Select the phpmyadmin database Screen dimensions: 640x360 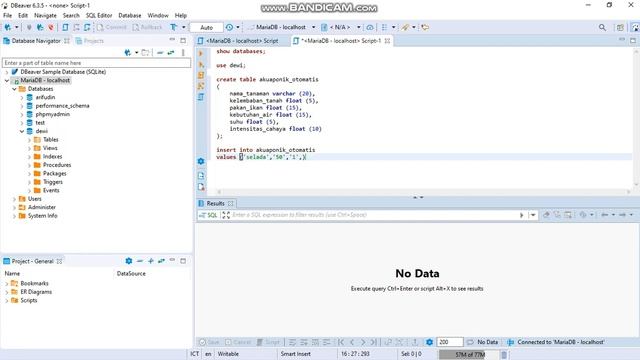52,114
